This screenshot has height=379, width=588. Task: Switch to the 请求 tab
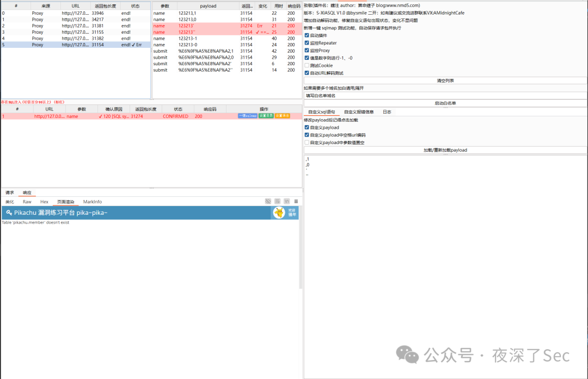pos(9,191)
